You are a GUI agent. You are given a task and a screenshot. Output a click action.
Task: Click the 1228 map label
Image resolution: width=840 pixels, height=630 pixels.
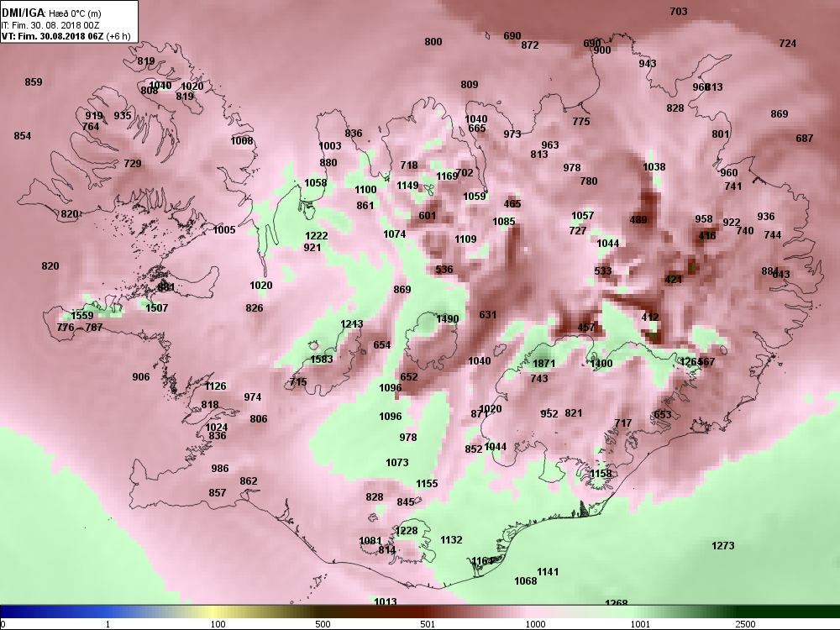click(x=406, y=530)
